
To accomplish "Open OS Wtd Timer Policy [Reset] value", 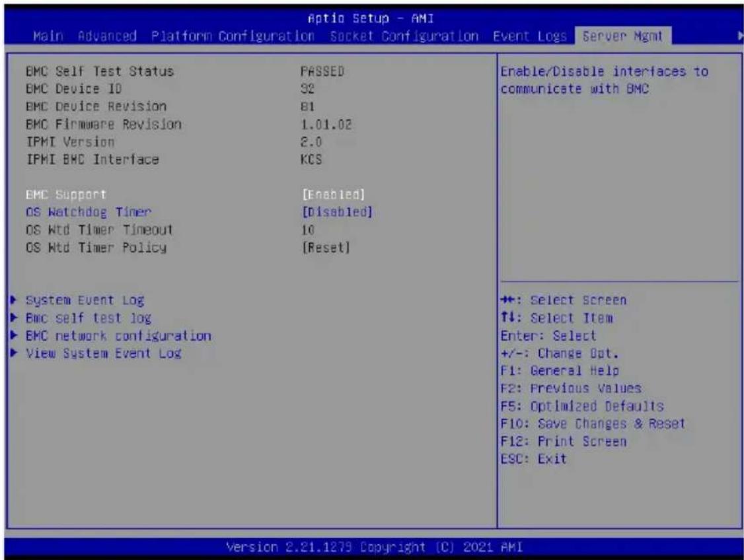I will tap(326, 248).
